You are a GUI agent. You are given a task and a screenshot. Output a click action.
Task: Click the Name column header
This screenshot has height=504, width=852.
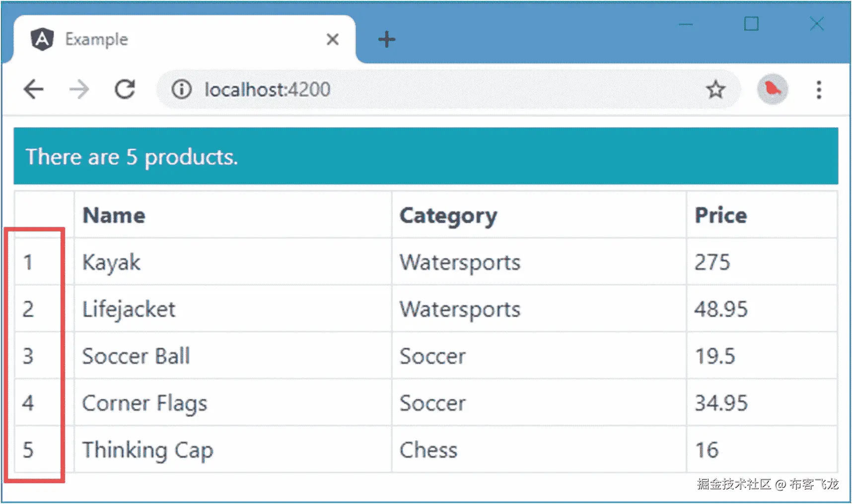[x=114, y=215]
